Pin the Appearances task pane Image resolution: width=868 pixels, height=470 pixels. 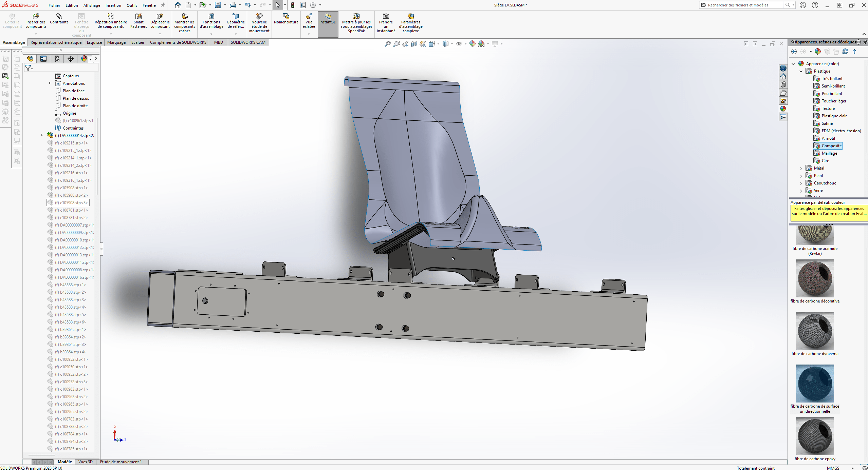tap(865, 42)
